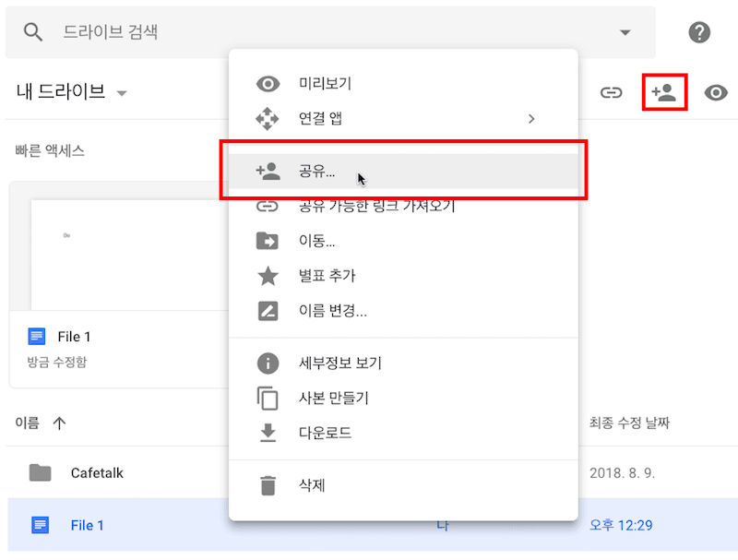This screenshot has height=560, width=738.
Task: Click the magnifier search icon
Action: [x=33, y=32]
